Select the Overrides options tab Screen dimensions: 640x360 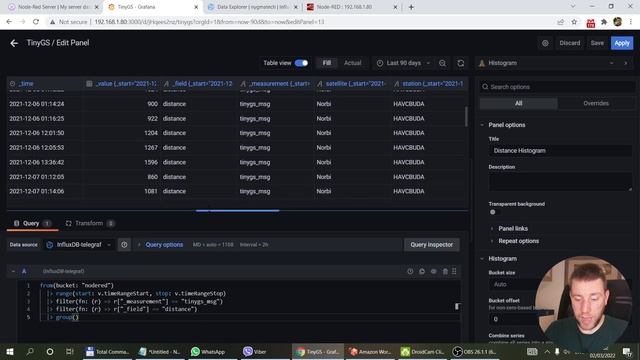(596, 103)
